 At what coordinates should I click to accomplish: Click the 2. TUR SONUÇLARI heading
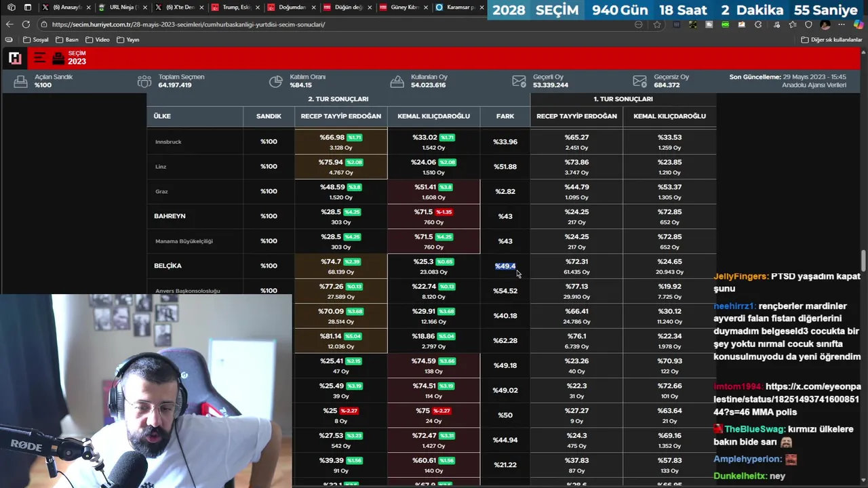[338, 99]
